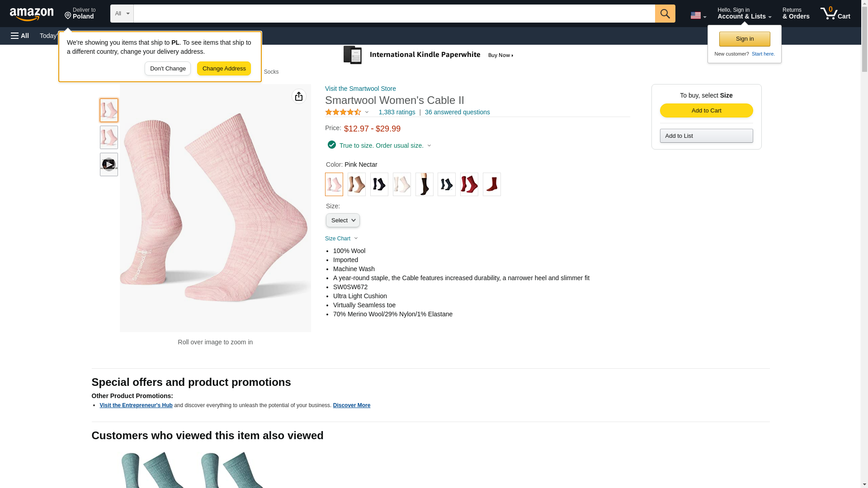Open the star rating popover
This screenshot has height=488, width=868.
347,112
